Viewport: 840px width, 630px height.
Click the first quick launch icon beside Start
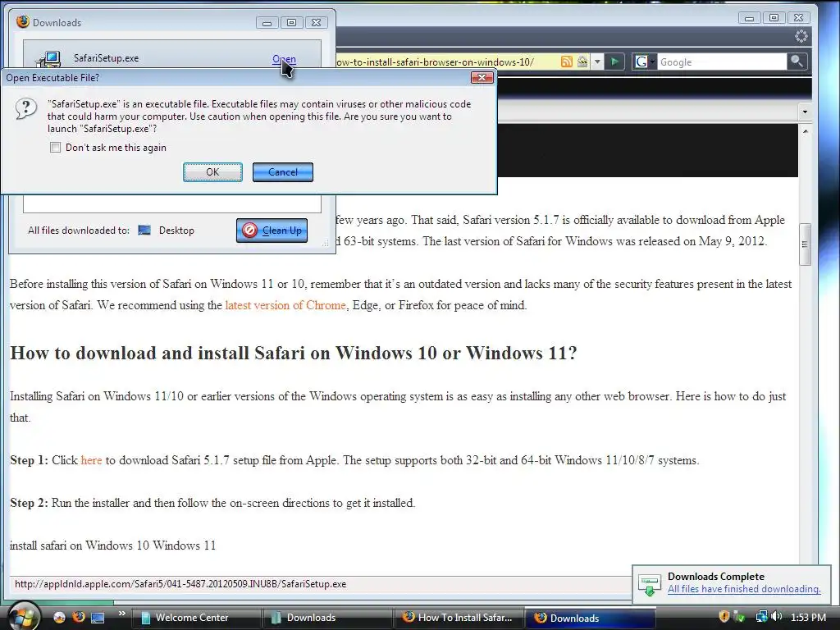tap(59, 617)
